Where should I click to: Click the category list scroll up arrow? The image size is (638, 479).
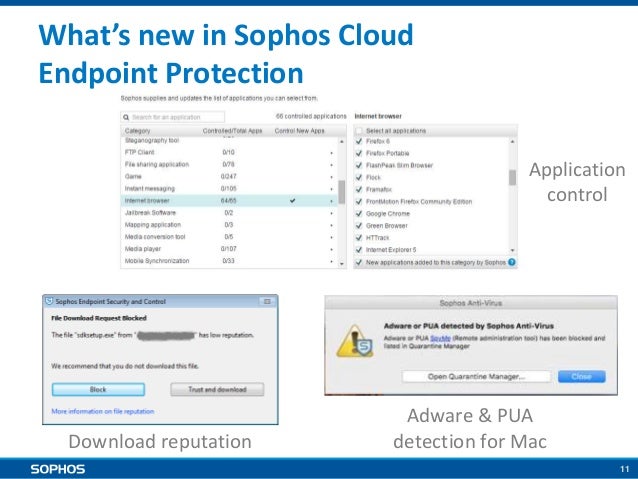tap(341, 142)
